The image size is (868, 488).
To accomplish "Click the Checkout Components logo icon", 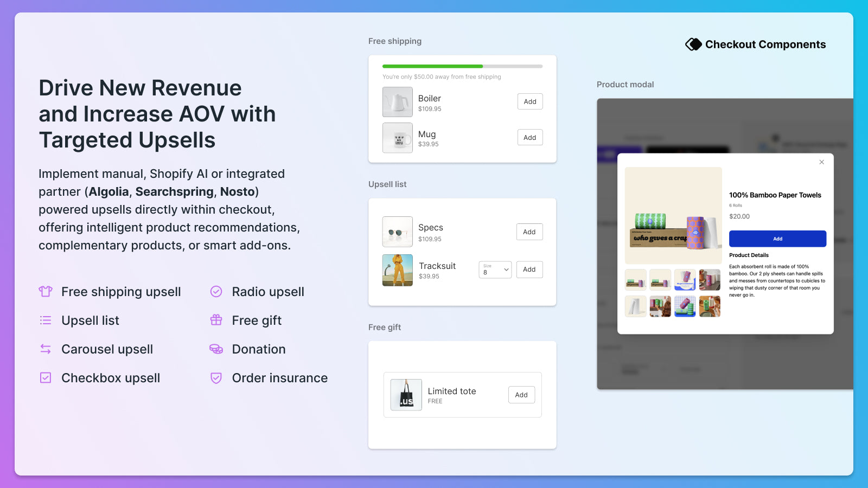I will tap(693, 44).
